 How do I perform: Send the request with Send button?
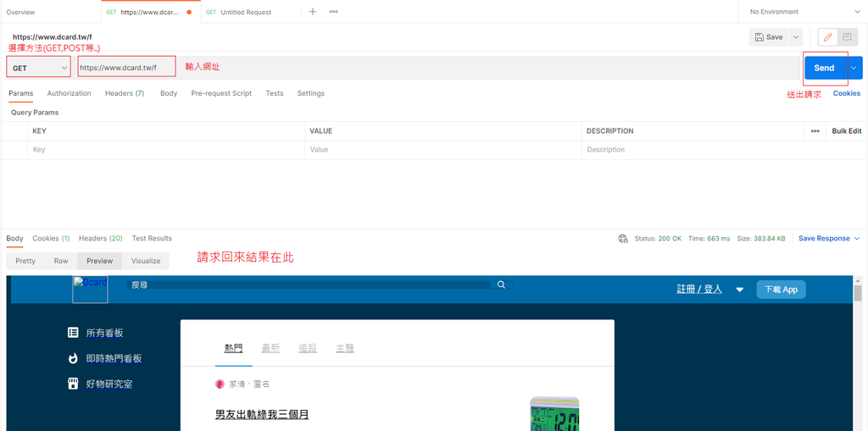click(824, 68)
